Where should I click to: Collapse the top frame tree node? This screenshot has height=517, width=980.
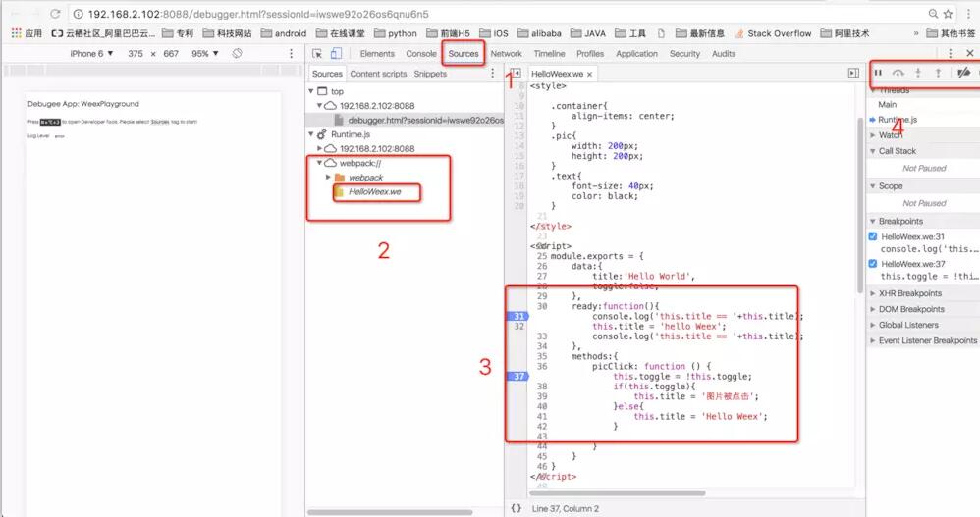click(x=311, y=91)
